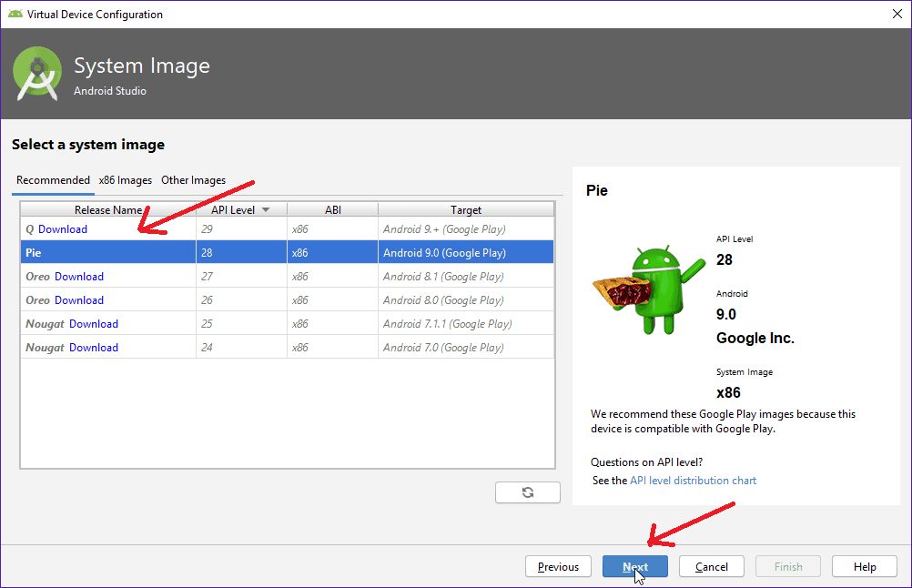The image size is (912, 588).
Task: Download the Oreo API 27 image
Action: point(80,276)
